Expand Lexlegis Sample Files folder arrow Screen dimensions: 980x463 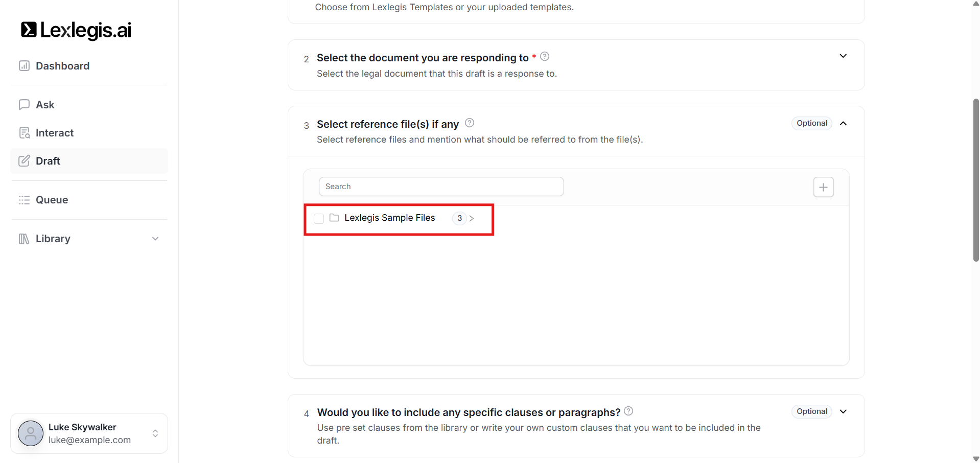point(472,218)
